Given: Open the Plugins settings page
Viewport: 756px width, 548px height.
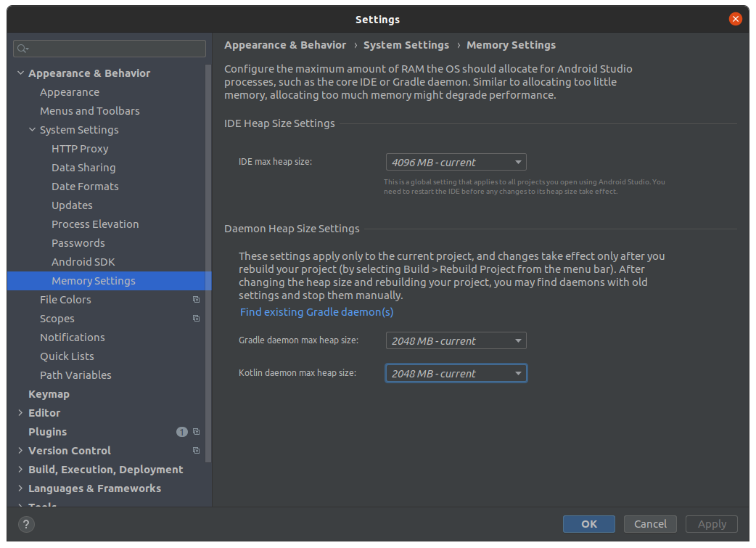Looking at the screenshot, I should 47,432.
